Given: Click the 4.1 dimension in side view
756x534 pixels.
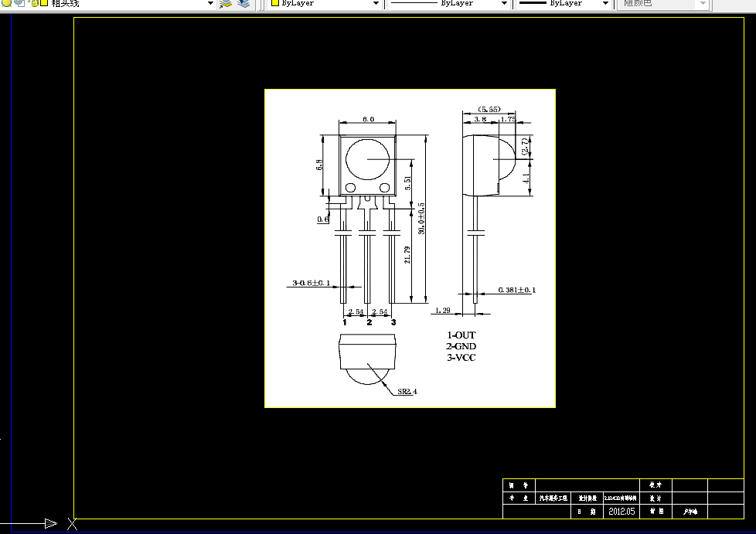Looking at the screenshot, I should click(526, 178).
